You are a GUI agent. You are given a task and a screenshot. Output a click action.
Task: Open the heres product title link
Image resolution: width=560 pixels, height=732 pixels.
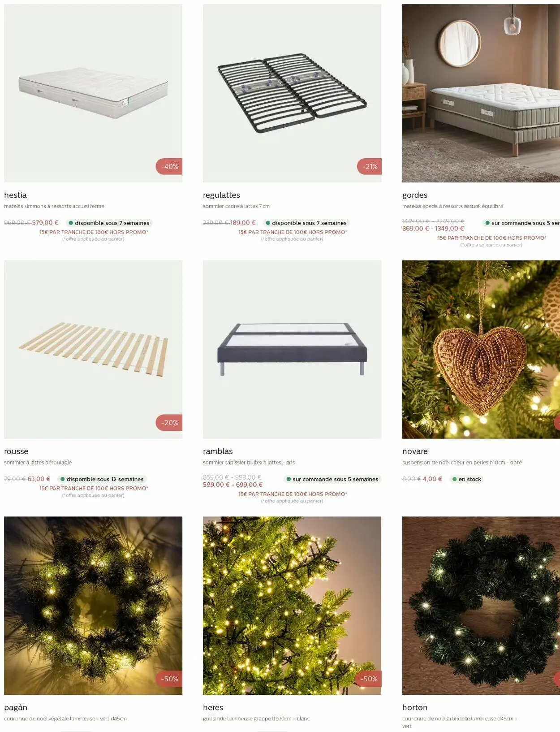pyautogui.click(x=213, y=707)
